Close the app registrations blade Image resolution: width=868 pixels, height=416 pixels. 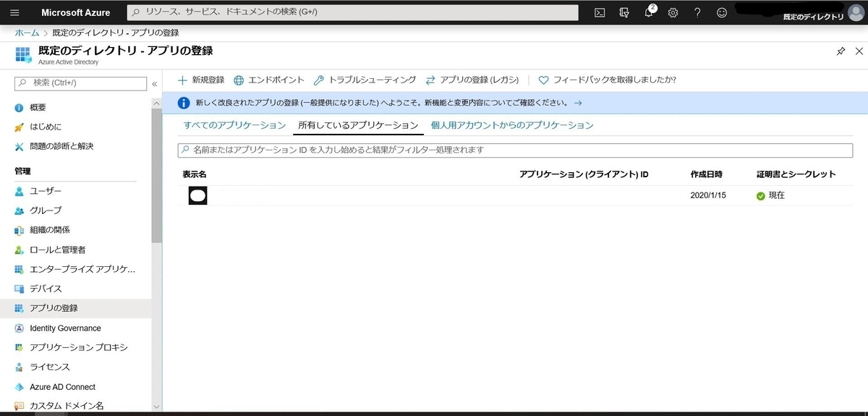click(859, 51)
